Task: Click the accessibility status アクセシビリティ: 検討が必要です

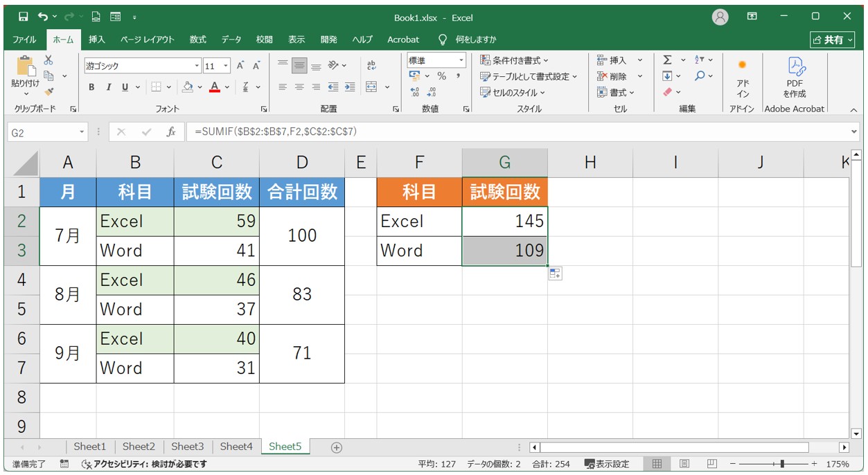Action: [144, 464]
